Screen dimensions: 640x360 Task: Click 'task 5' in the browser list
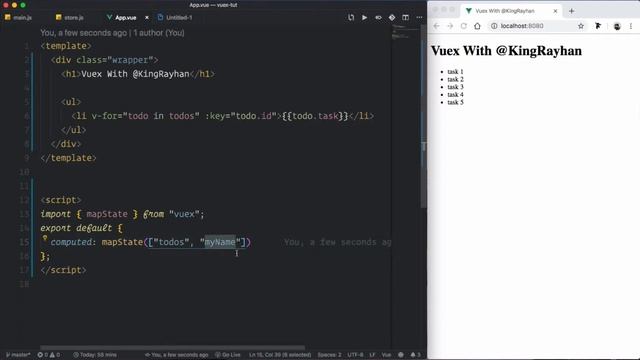point(455,102)
